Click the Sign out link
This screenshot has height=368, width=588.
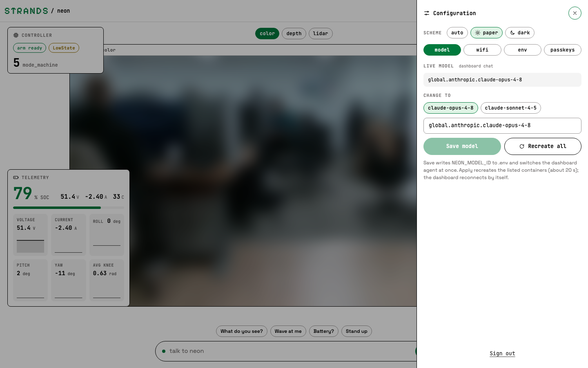pos(502,353)
